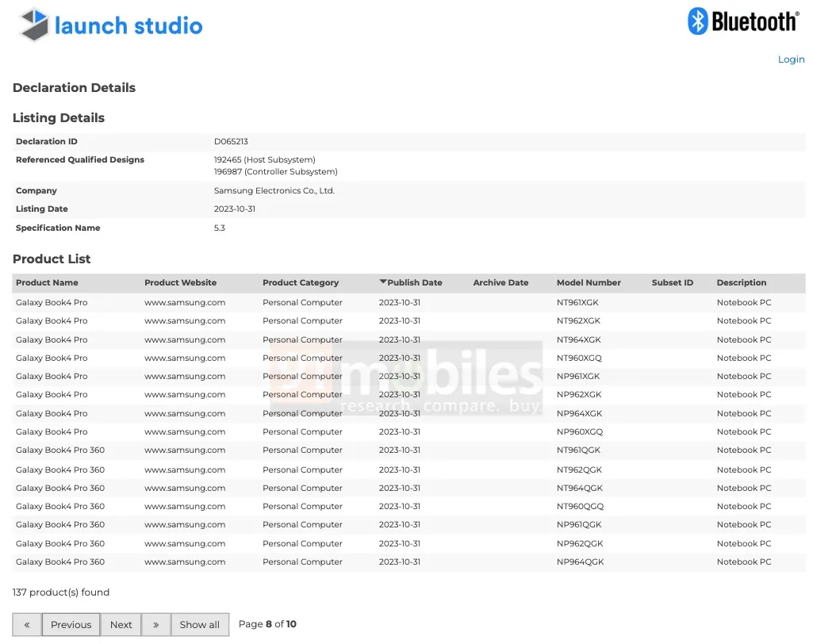Click the launch studio logo icon
The width and height of the screenshot is (813, 644).
point(35,25)
